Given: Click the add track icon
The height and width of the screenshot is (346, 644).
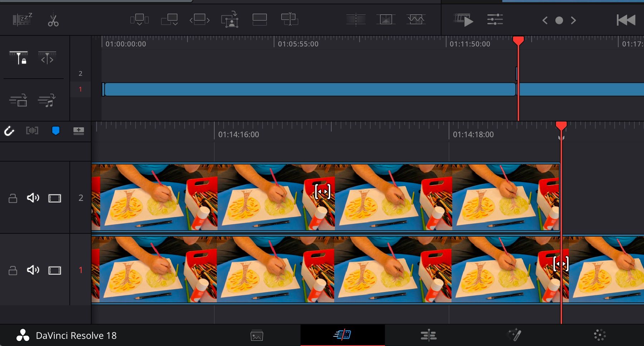Looking at the screenshot, I should pos(79,131).
